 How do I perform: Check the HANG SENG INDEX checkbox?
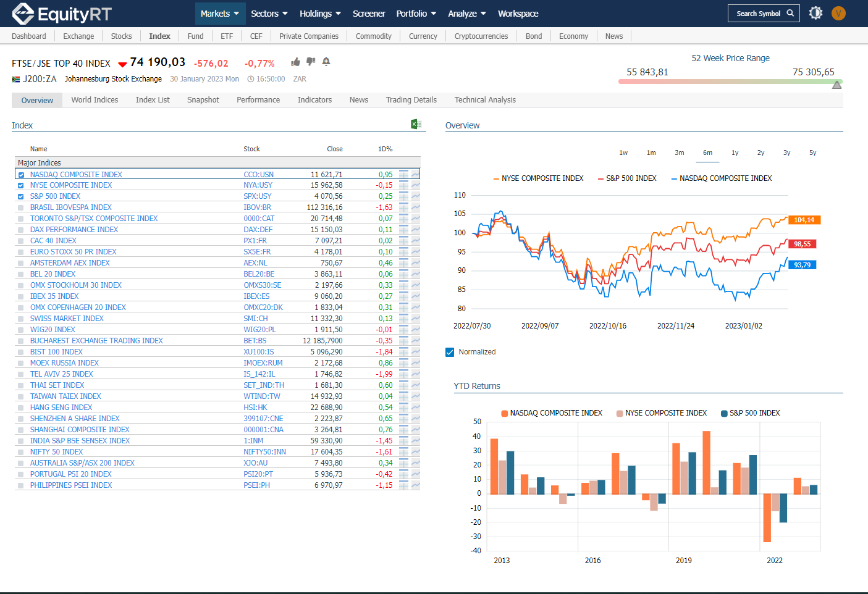click(x=21, y=408)
